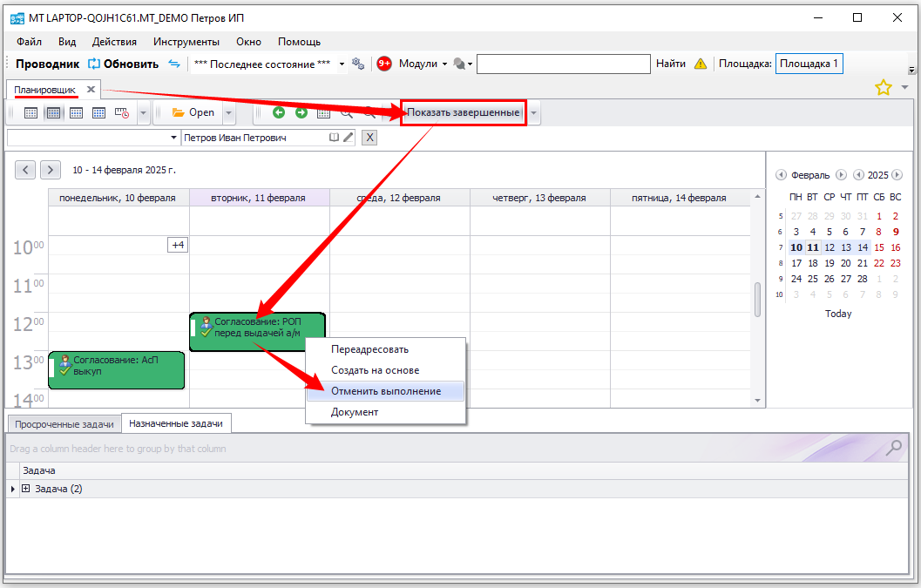Click the Обновить refresh icon

tap(94, 64)
